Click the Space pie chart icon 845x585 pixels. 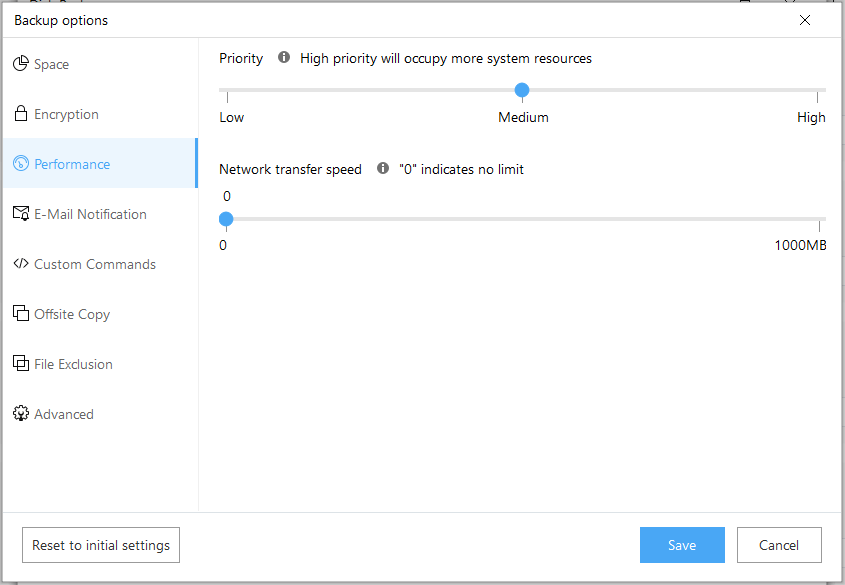coord(20,64)
